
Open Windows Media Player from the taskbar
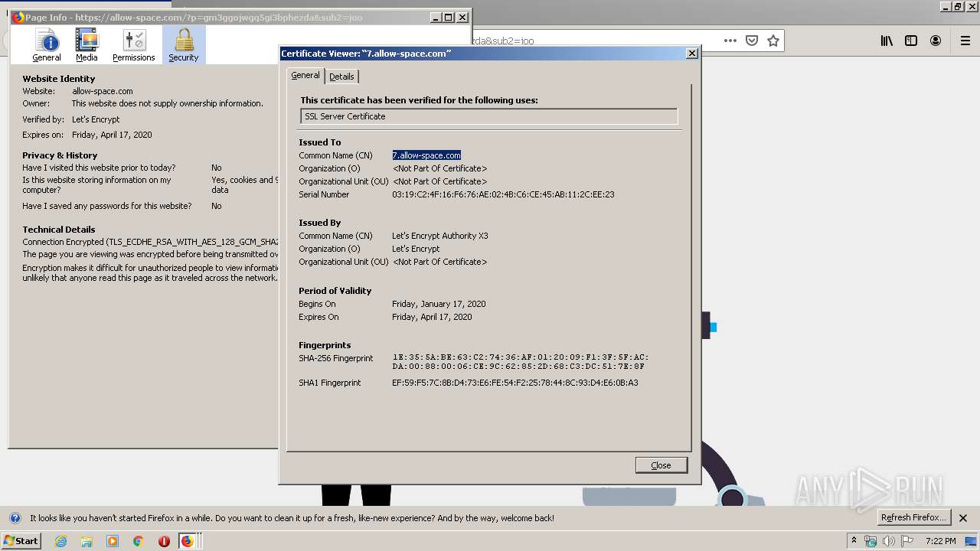(113, 541)
